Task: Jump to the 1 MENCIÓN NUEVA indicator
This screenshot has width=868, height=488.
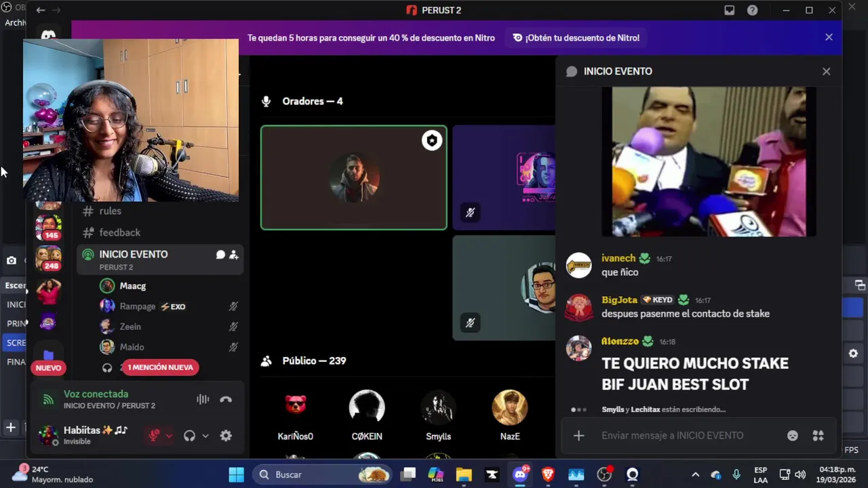Action: tap(161, 367)
